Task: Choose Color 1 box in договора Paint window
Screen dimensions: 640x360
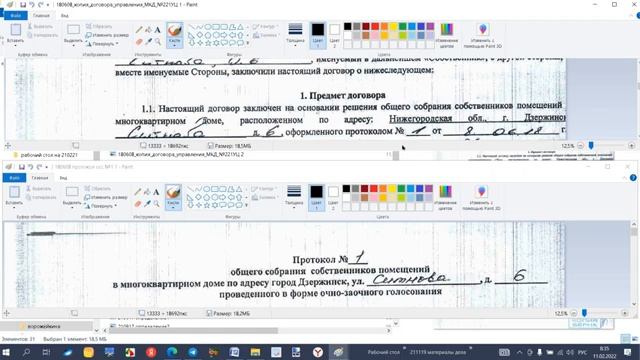Action: tap(318, 35)
